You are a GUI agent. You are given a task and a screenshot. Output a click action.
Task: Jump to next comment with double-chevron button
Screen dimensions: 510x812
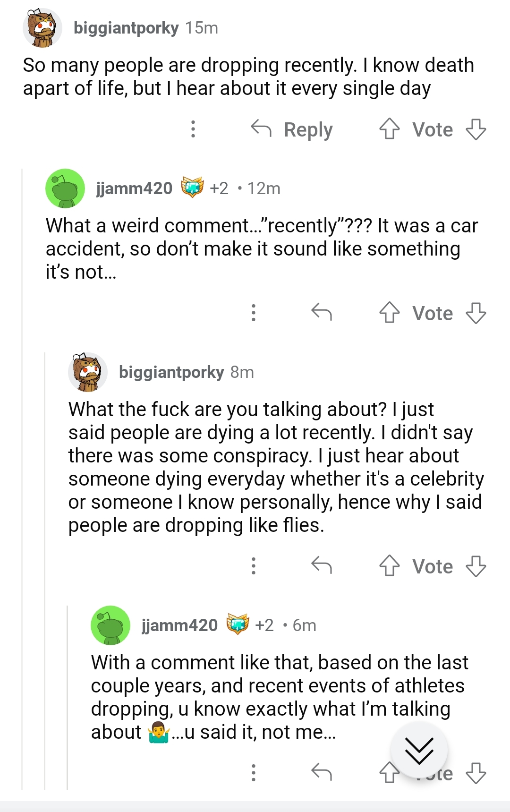(419, 750)
